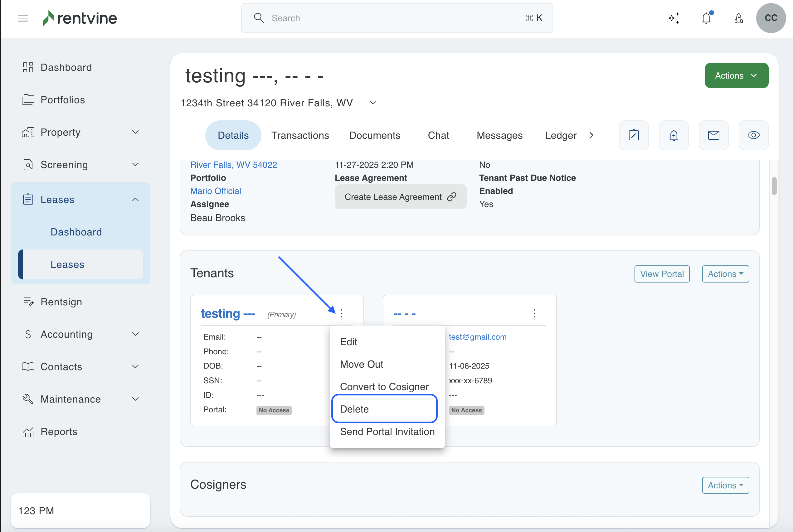Image resolution: width=793 pixels, height=532 pixels.
Task: Open the Mario Official portfolio link
Action: [216, 191]
